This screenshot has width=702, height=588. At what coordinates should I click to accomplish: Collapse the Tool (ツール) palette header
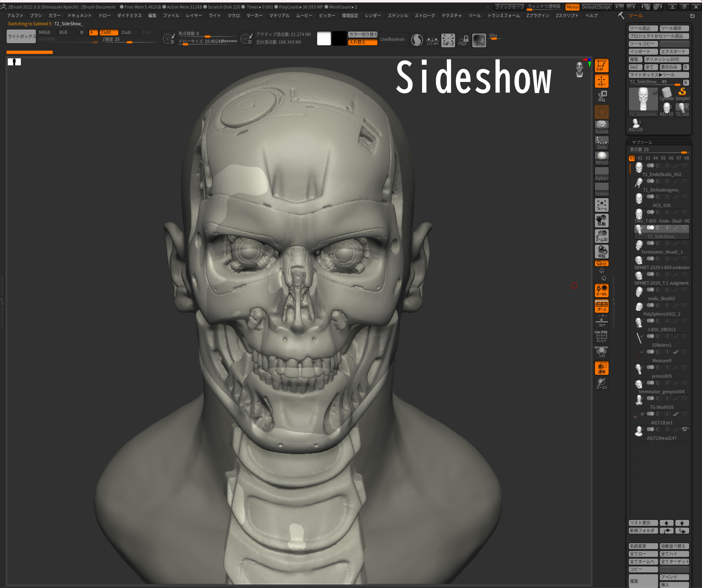point(635,16)
